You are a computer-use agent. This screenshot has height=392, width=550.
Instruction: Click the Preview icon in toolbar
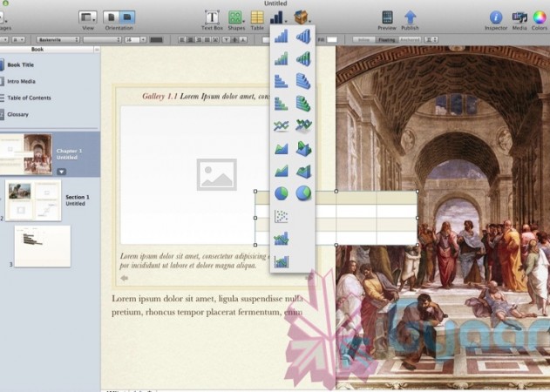click(x=387, y=18)
